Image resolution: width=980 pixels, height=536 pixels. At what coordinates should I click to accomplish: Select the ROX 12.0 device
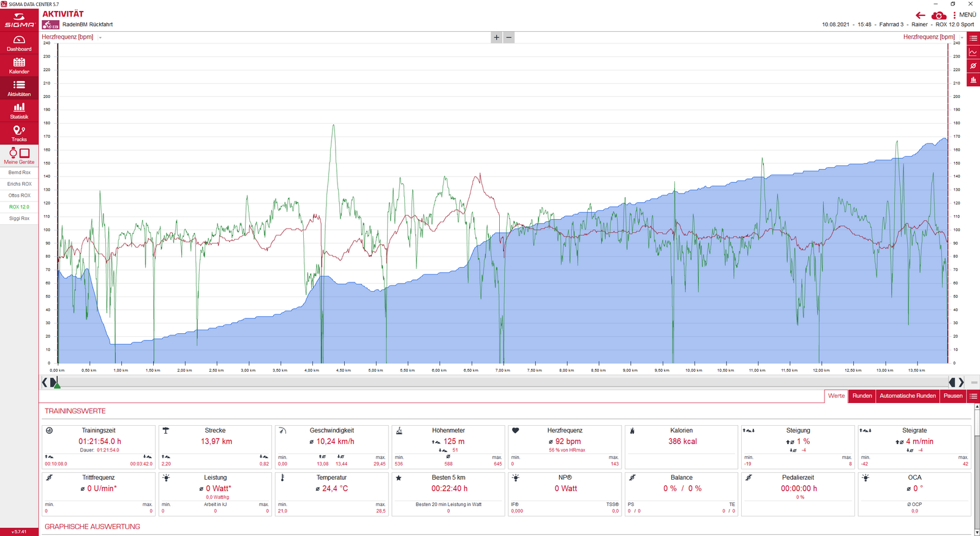click(x=19, y=207)
